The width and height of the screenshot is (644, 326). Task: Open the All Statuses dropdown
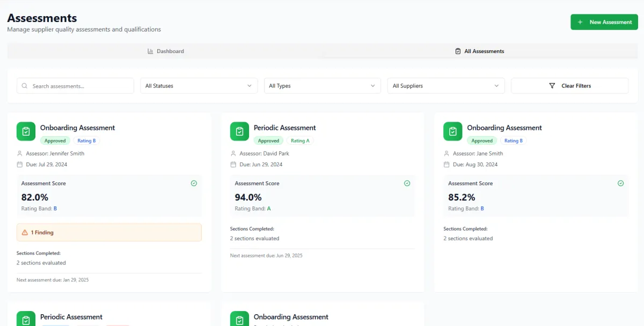[x=199, y=86]
